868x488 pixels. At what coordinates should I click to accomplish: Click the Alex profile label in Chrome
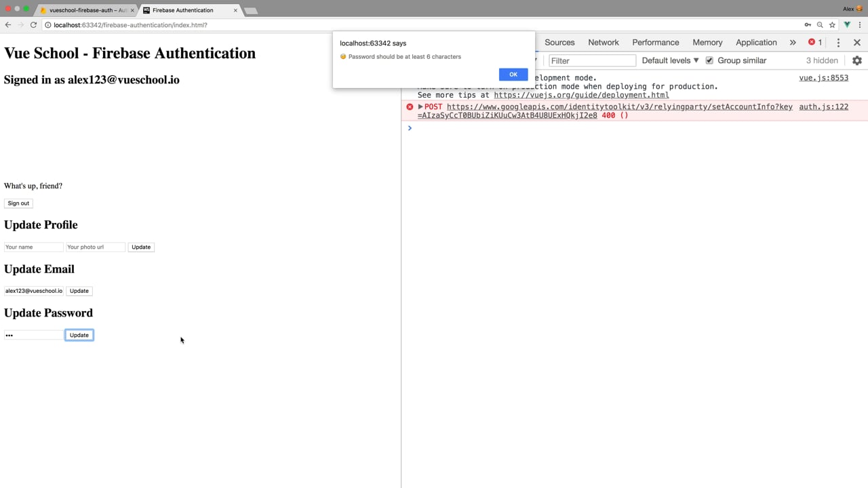tap(852, 9)
